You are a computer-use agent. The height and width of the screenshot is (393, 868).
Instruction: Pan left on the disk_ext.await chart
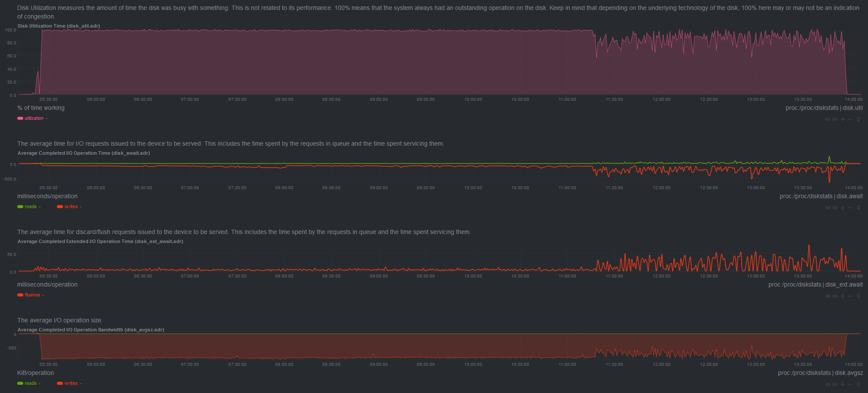click(x=827, y=296)
